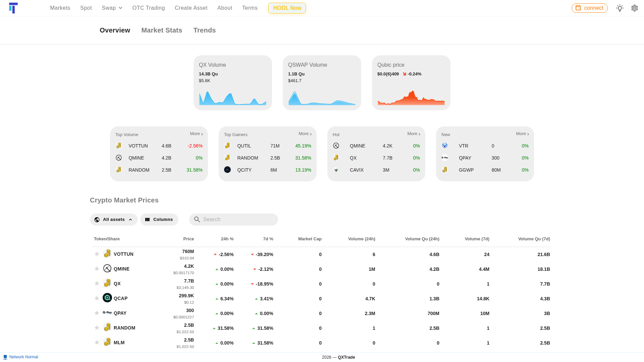Open Create Asset page

(191, 8)
